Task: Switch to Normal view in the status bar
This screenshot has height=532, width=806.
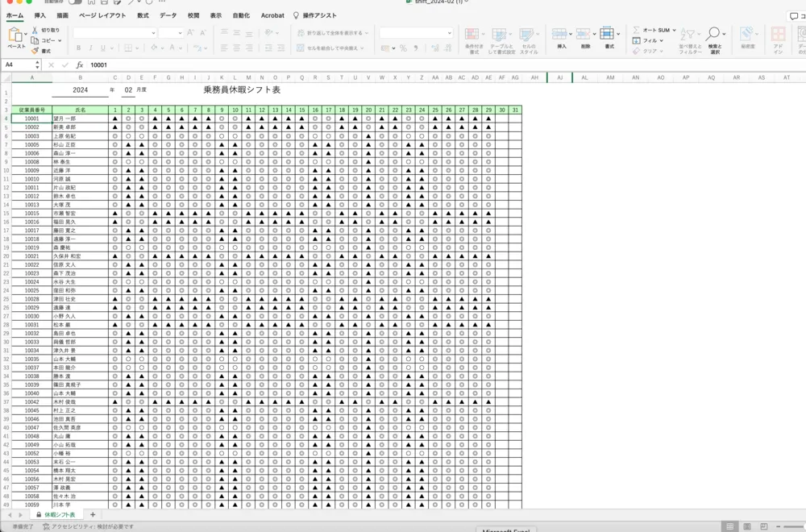Action: (730, 526)
